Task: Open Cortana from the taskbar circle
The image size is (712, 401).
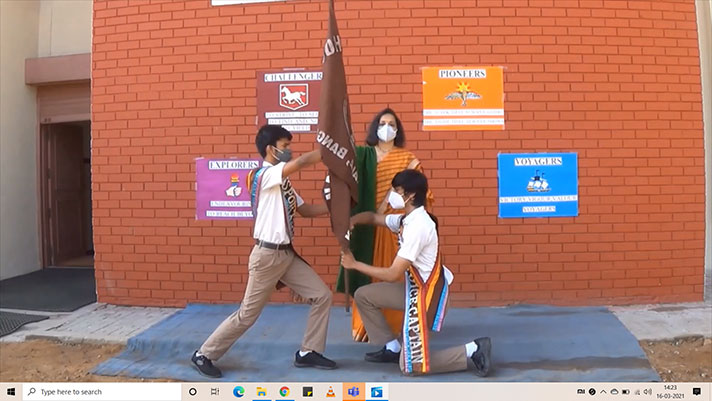Action: (x=193, y=392)
